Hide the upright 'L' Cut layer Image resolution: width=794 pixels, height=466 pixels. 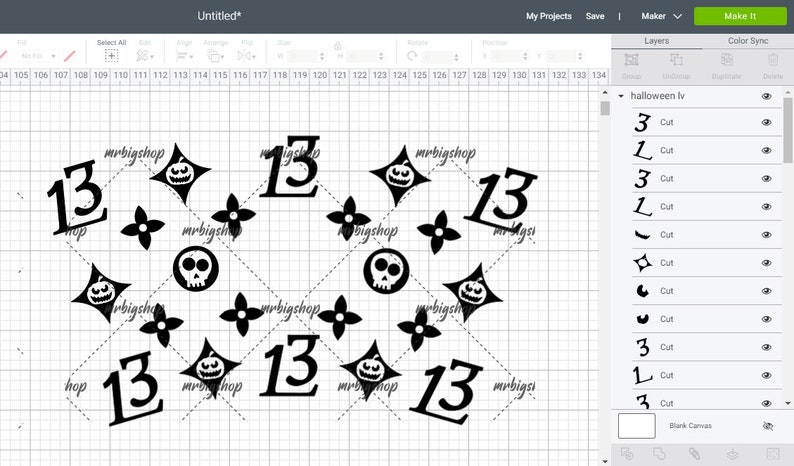pyautogui.click(x=767, y=375)
